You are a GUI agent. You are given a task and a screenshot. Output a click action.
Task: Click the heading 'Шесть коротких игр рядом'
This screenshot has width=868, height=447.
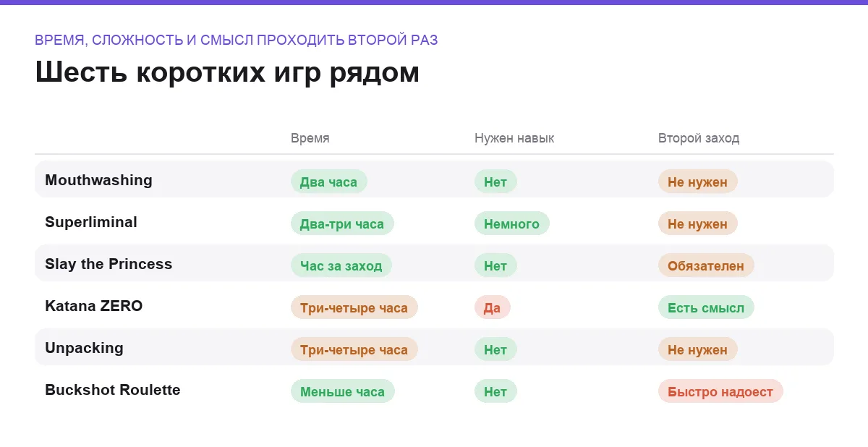pyautogui.click(x=227, y=73)
